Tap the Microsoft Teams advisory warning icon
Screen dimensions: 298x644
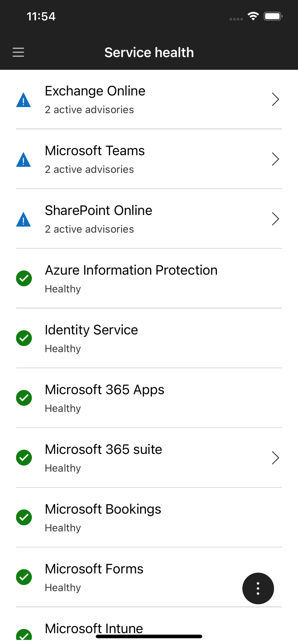(x=23, y=160)
